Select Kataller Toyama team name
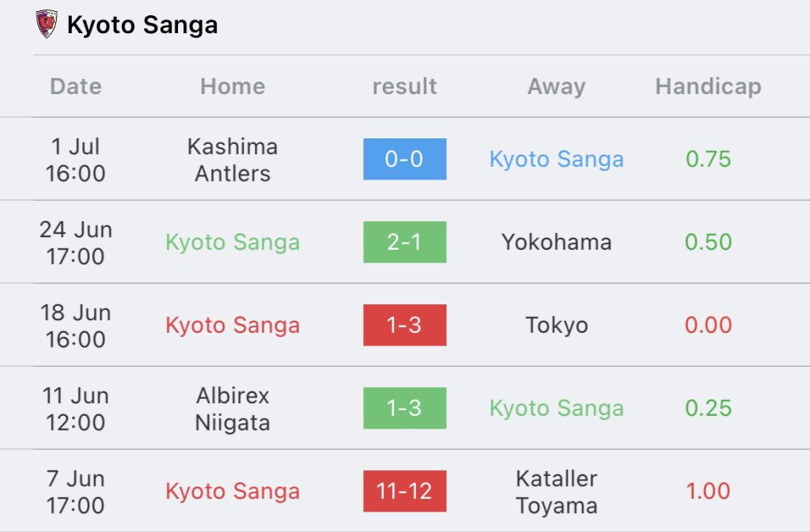 556,492
